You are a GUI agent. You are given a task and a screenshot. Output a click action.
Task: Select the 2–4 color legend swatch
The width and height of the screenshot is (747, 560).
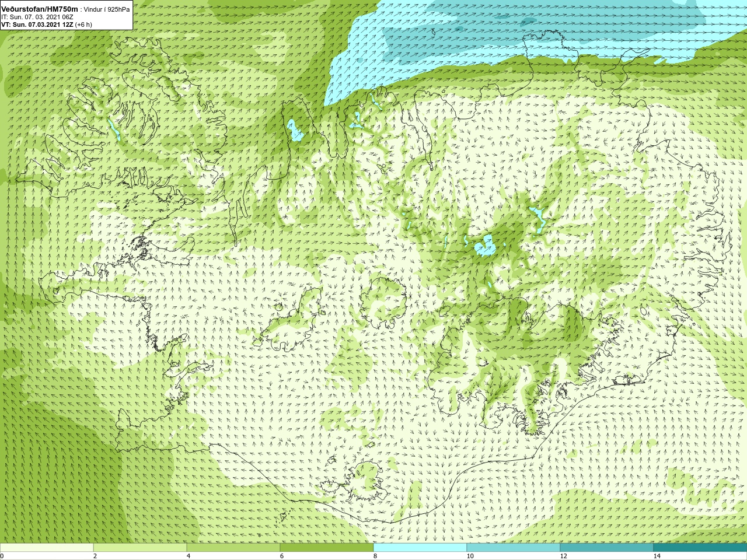[140, 548]
